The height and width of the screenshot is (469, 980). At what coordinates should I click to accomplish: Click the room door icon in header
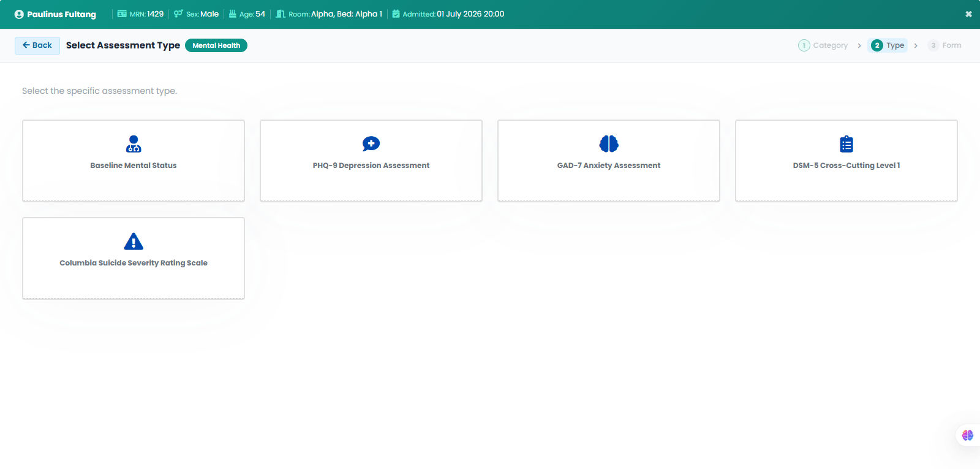tap(281, 13)
